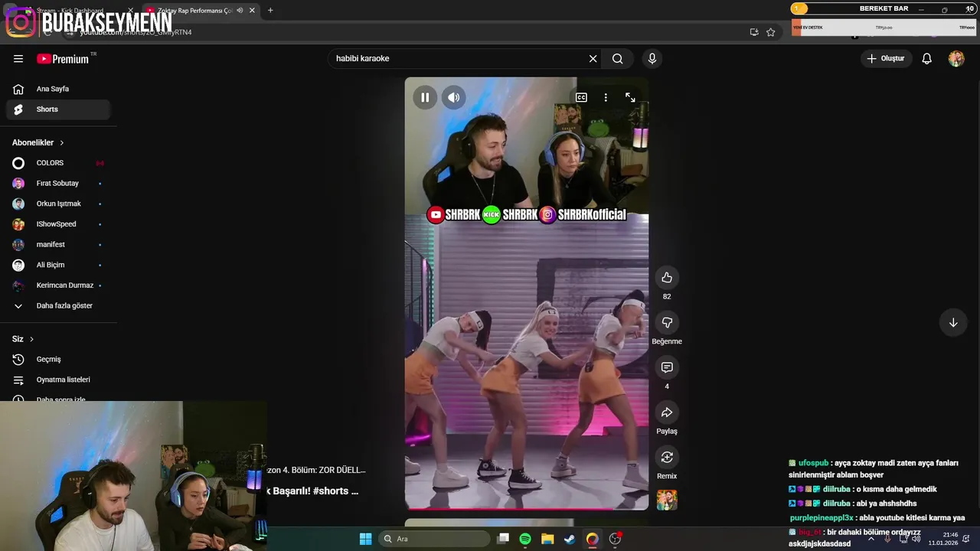Dislike the Short (Beğenme)
This screenshot has width=980, height=551.
tap(667, 322)
